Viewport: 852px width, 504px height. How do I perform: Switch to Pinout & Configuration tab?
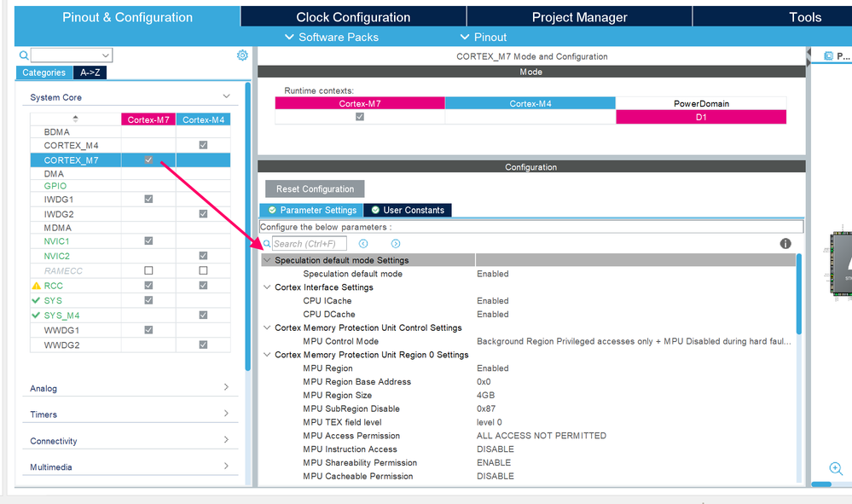(x=127, y=17)
